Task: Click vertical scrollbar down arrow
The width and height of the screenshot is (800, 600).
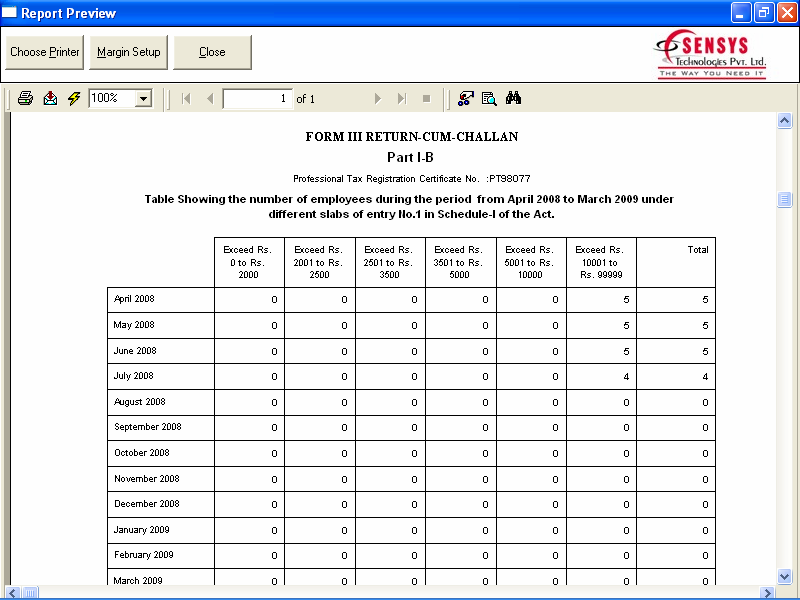Action: point(784,577)
